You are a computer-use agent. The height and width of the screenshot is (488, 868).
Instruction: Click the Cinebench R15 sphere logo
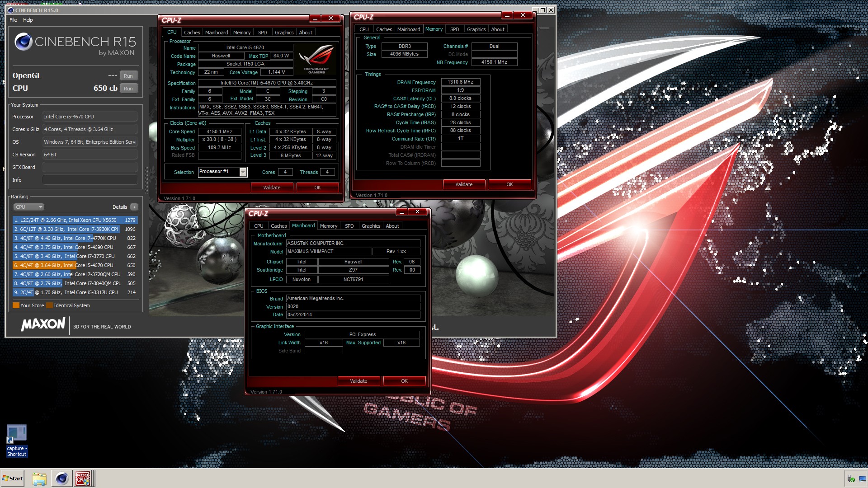[23, 42]
